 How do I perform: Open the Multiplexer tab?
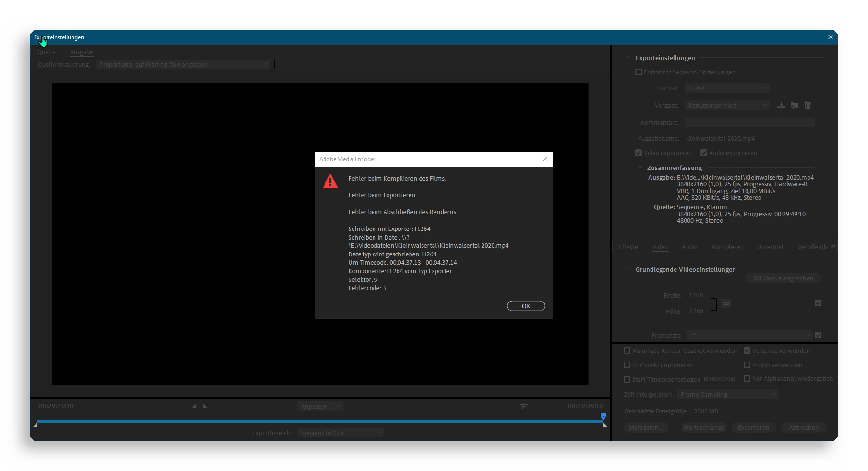point(727,247)
